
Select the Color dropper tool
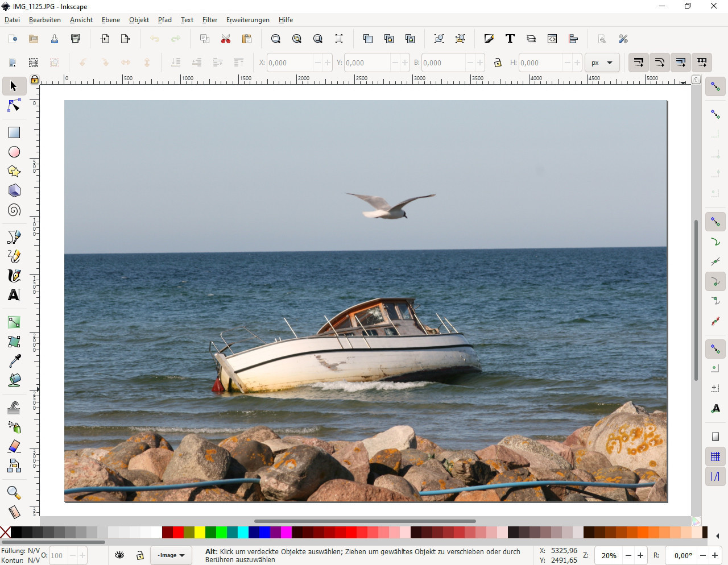[14, 361]
